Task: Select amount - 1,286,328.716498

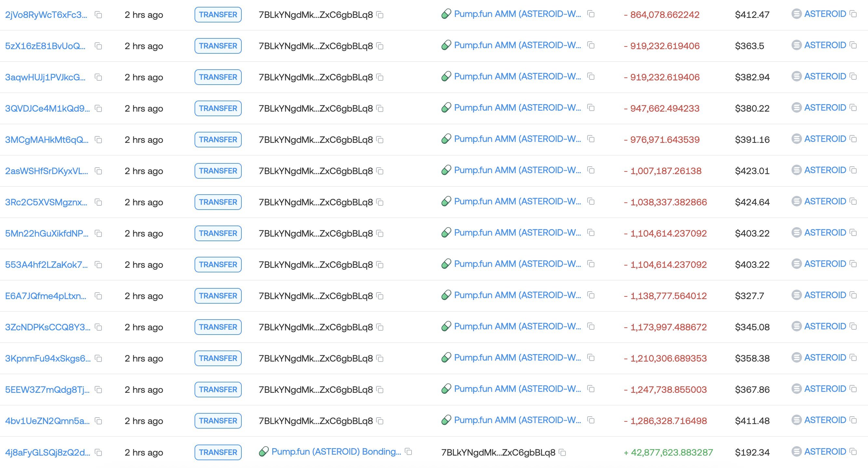Action: click(x=665, y=421)
